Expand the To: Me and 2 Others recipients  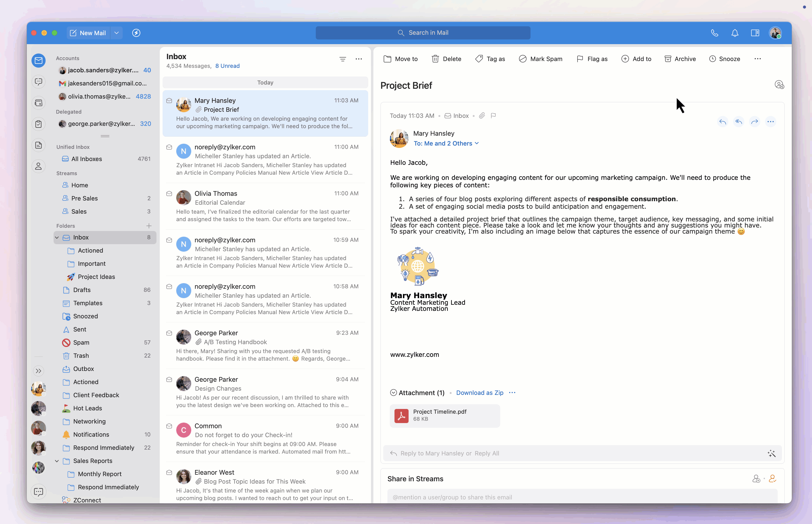point(446,144)
